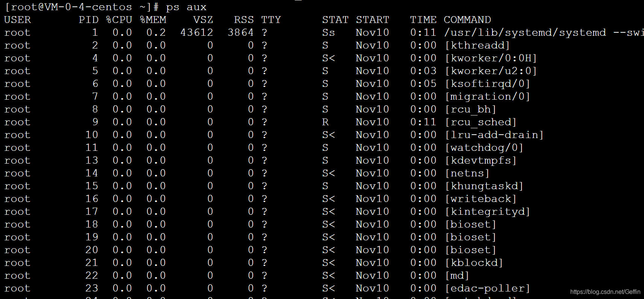Select the [kworker/0:0H] process name
This screenshot has width=644, height=299.
coord(491,58)
